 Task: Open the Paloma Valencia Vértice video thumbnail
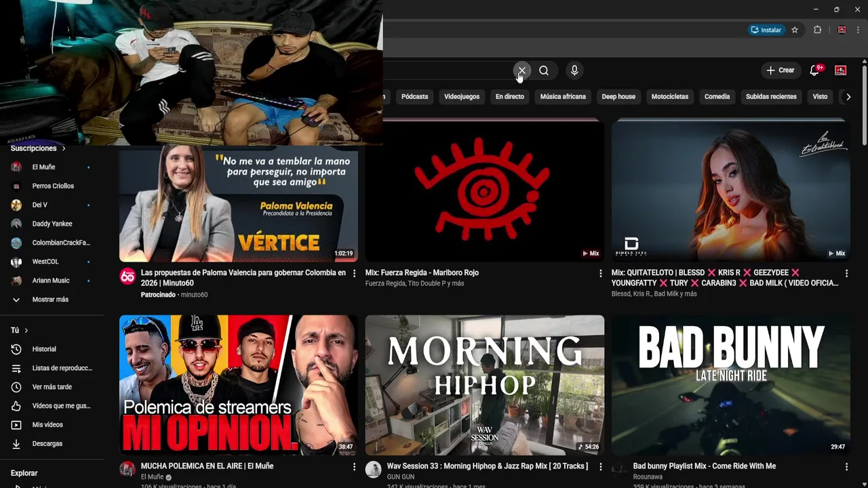(x=239, y=203)
